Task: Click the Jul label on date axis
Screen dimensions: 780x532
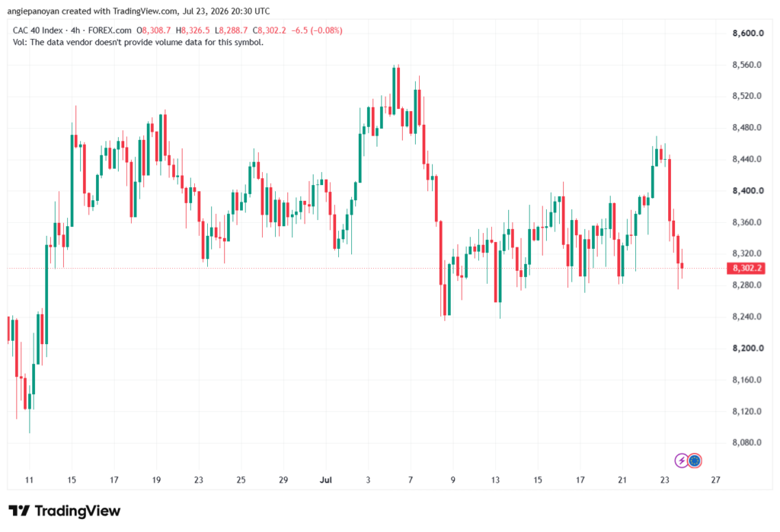Action: pos(325,479)
